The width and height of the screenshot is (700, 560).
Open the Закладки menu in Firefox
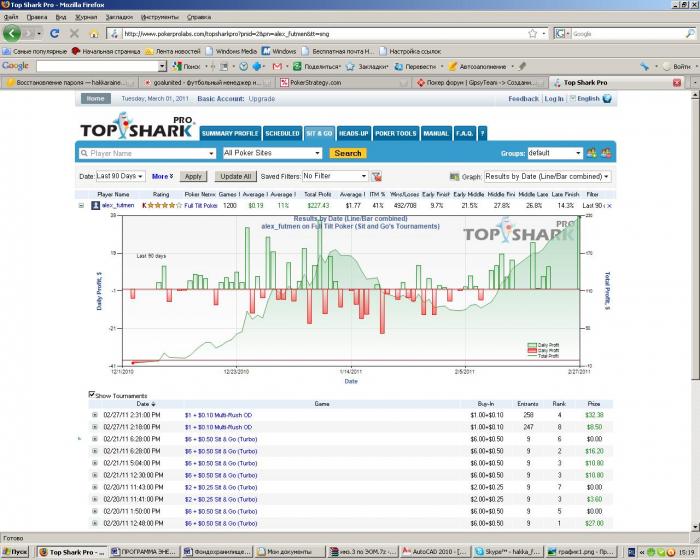[119, 17]
